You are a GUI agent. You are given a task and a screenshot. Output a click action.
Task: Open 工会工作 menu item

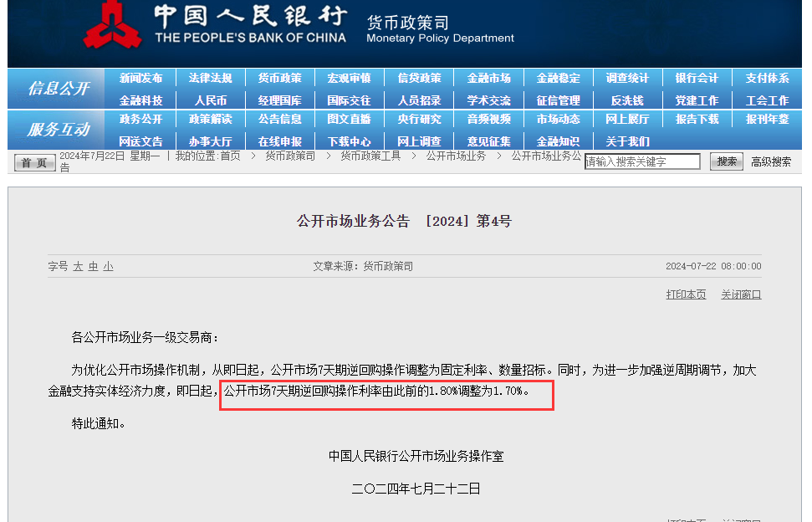[x=768, y=100]
